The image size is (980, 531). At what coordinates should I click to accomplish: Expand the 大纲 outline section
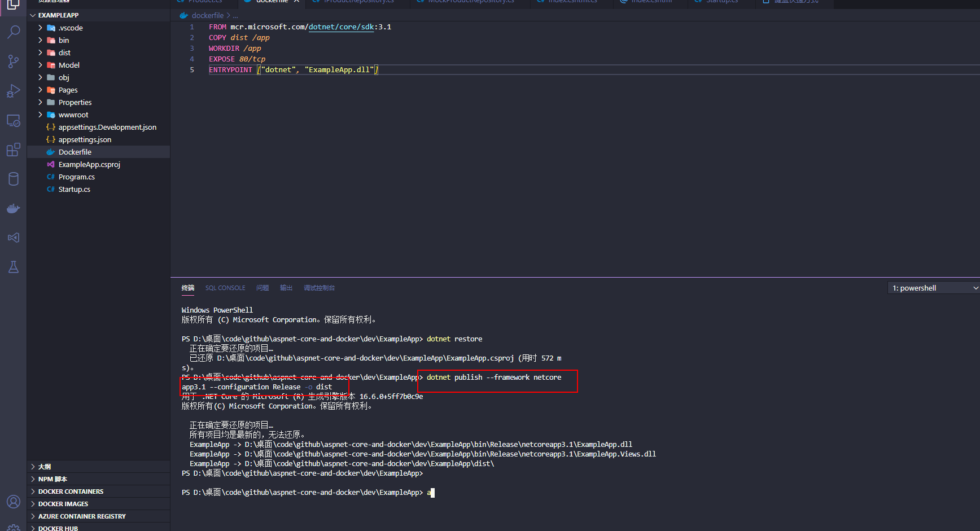click(x=99, y=467)
